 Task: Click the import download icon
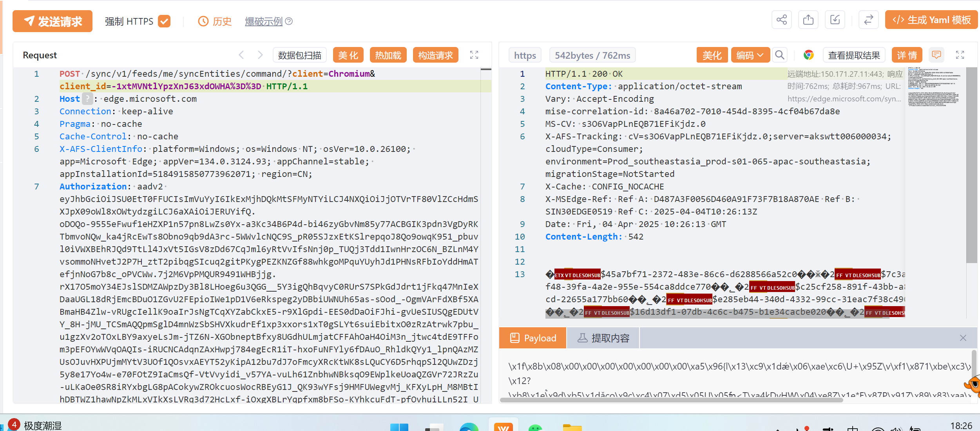click(x=835, y=20)
